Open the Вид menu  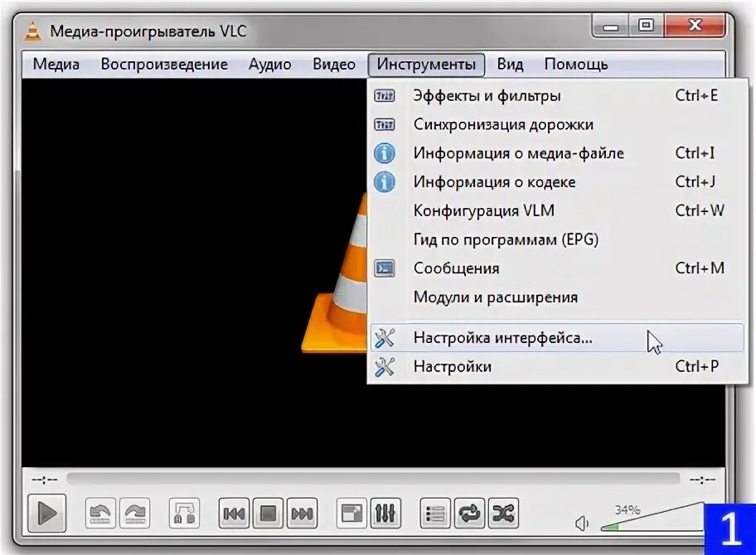coord(510,64)
